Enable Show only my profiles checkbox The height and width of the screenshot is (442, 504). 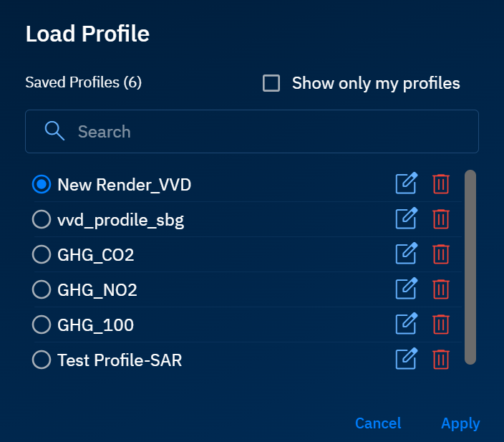tap(271, 84)
